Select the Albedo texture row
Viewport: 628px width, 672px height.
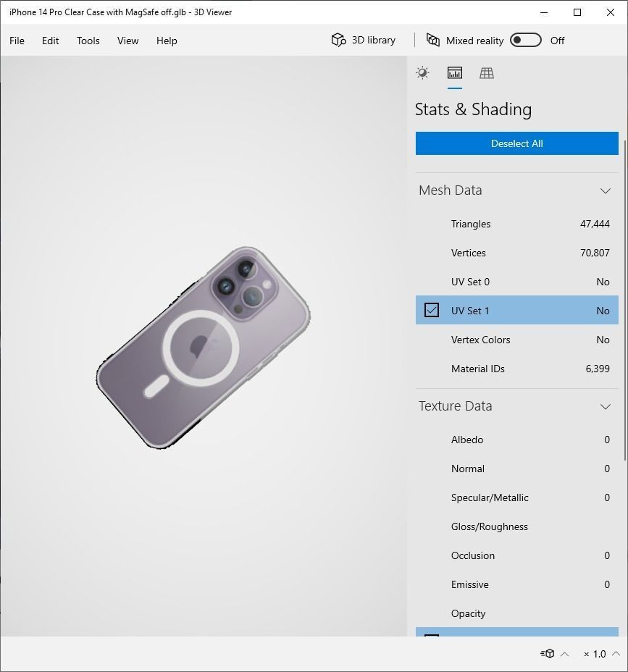pos(517,440)
